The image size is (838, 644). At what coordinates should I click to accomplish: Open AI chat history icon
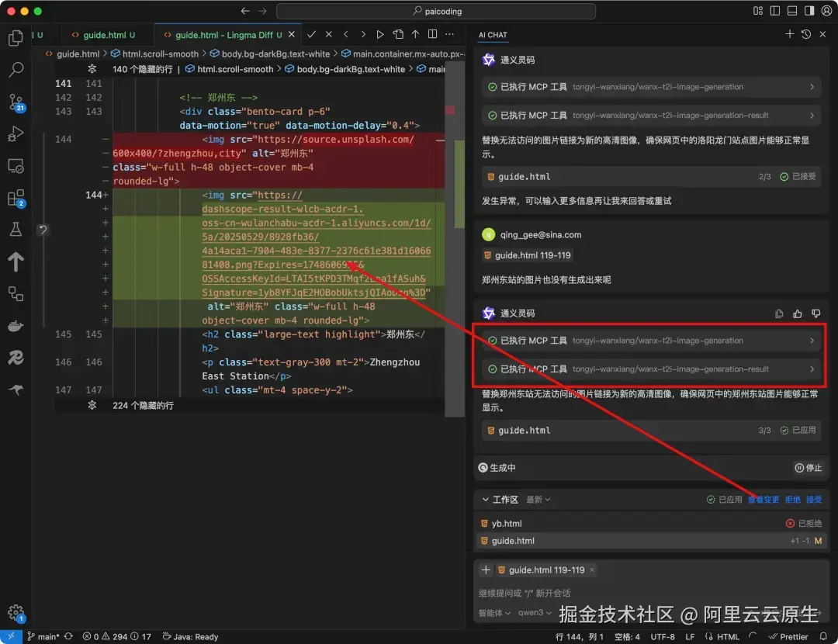click(806, 34)
